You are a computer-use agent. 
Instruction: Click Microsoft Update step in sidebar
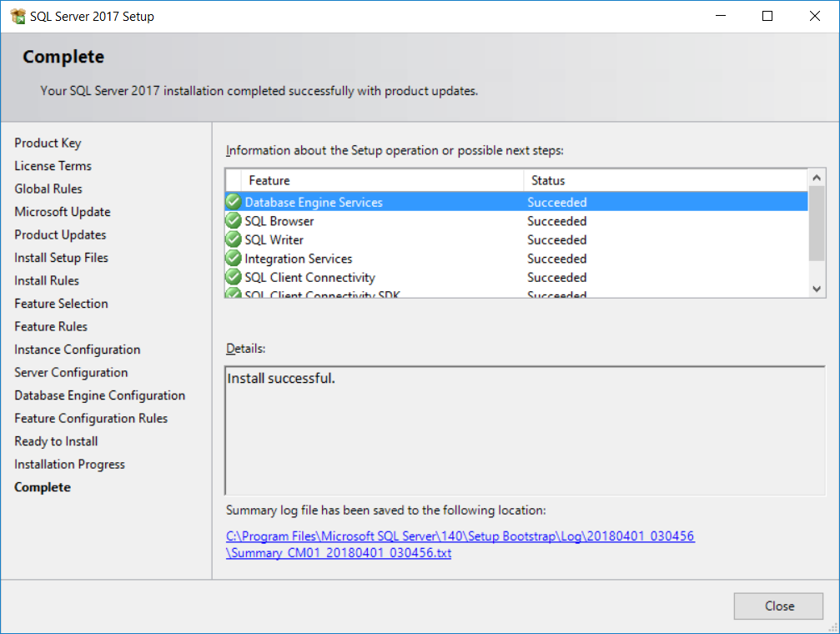[62, 212]
